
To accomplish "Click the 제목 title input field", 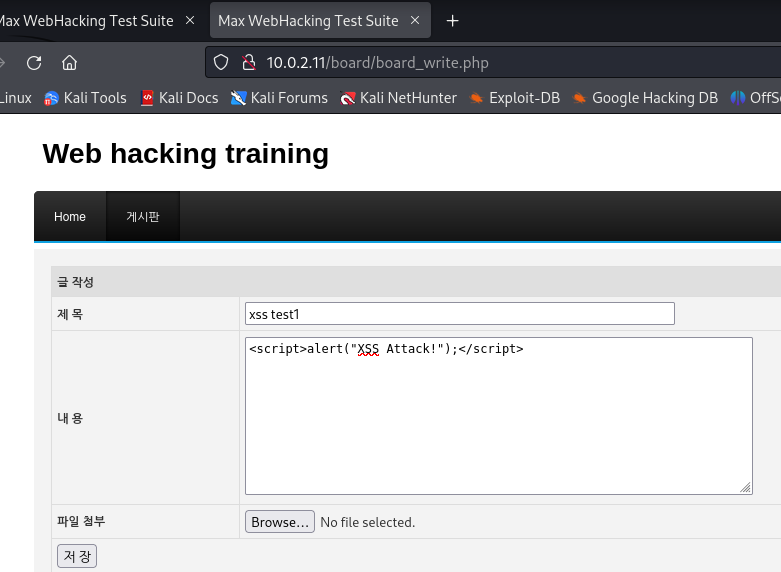I will (460, 314).
